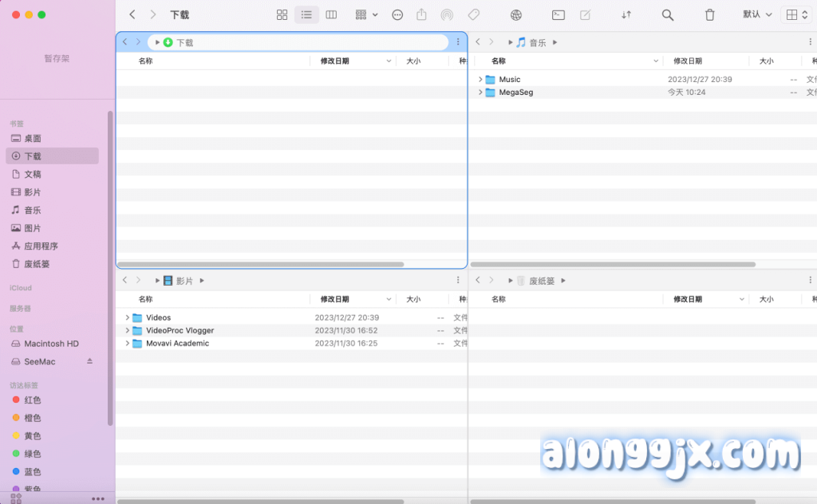The width and height of the screenshot is (817, 504).
Task: Expand the VideoProc Vlogger folder
Action: (x=128, y=331)
